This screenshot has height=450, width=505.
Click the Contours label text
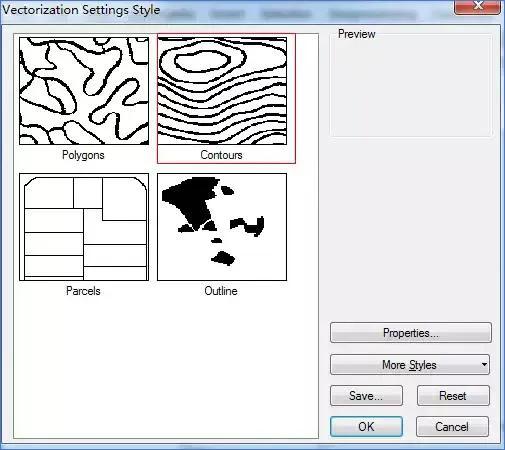[x=221, y=155]
